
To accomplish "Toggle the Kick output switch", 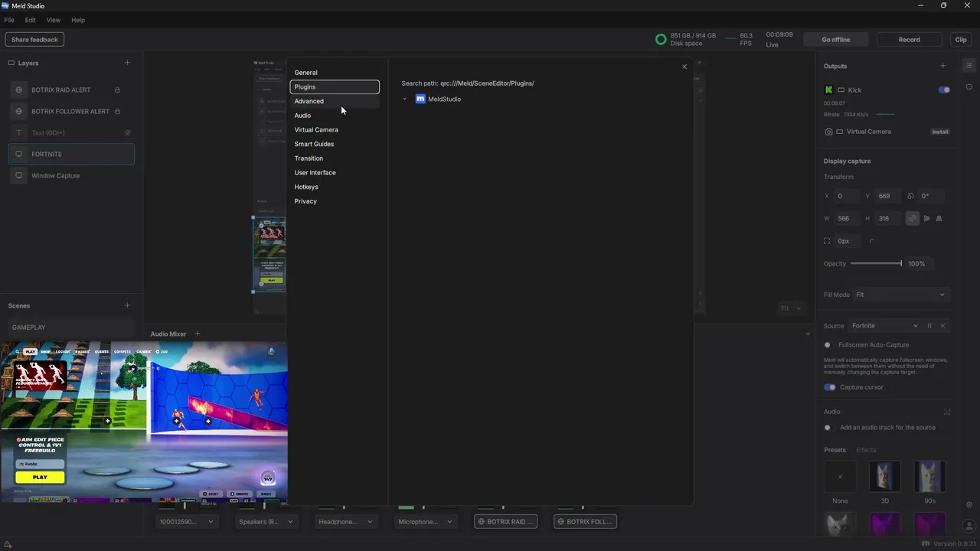I will pos(944,90).
